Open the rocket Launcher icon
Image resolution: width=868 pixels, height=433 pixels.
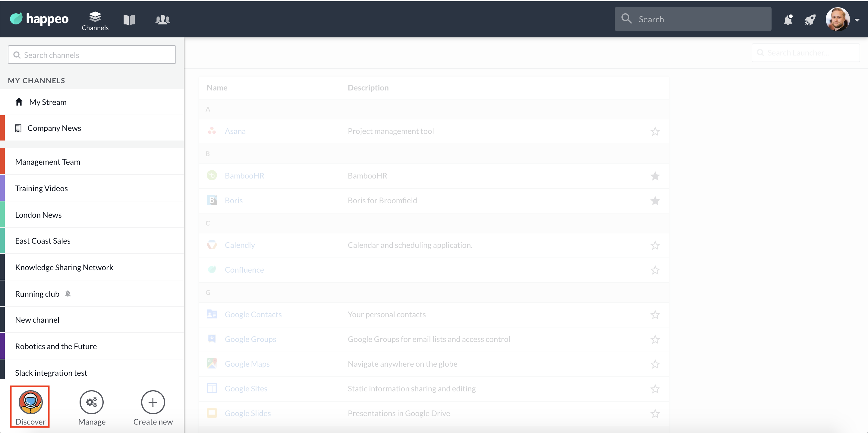810,20
